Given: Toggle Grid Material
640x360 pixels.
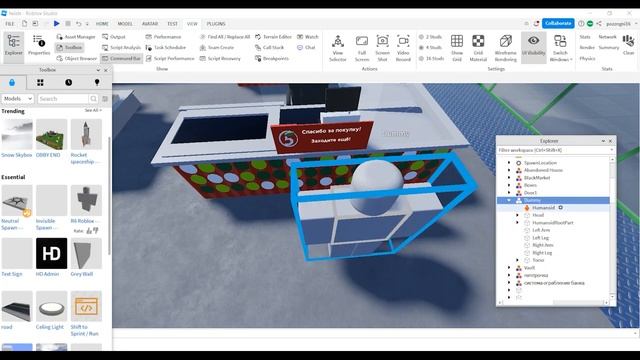Looking at the screenshot, I should tap(478, 48).
